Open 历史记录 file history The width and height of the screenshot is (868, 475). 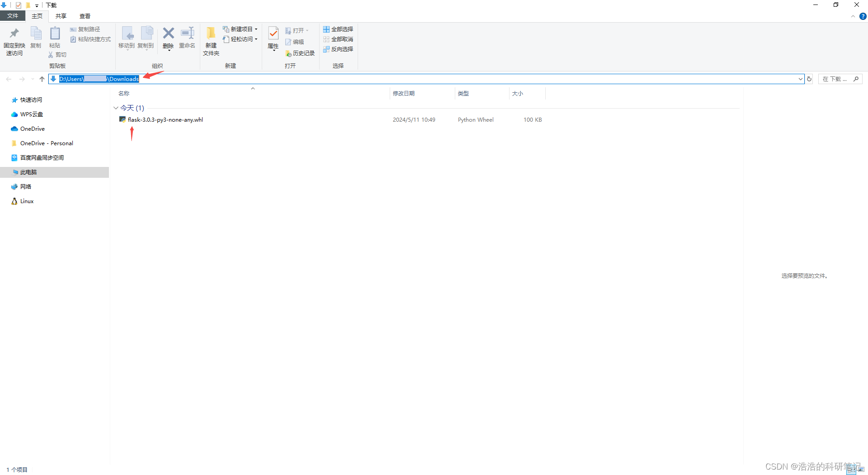point(300,53)
